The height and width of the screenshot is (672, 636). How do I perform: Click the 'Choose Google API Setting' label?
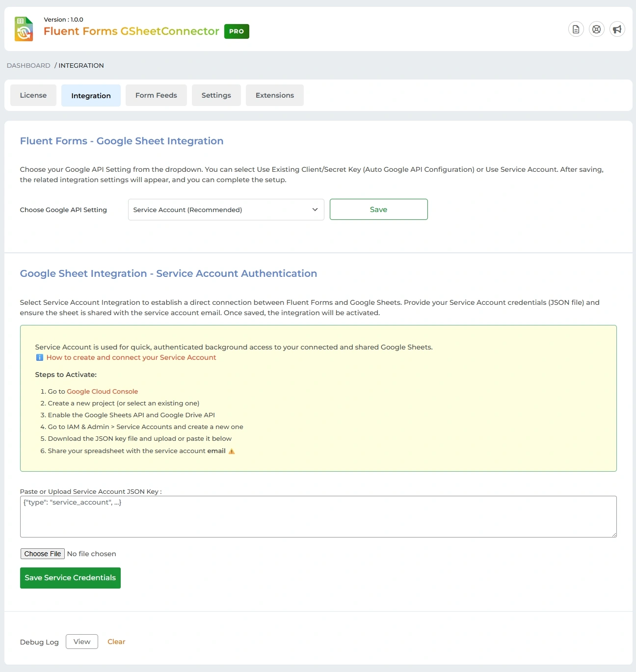point(63,210)
